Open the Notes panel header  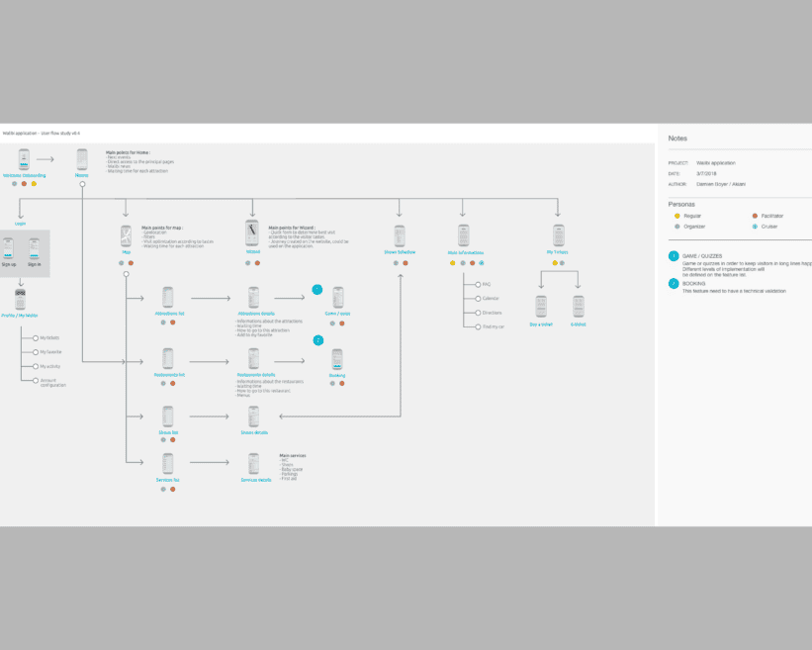pos(678,139)
